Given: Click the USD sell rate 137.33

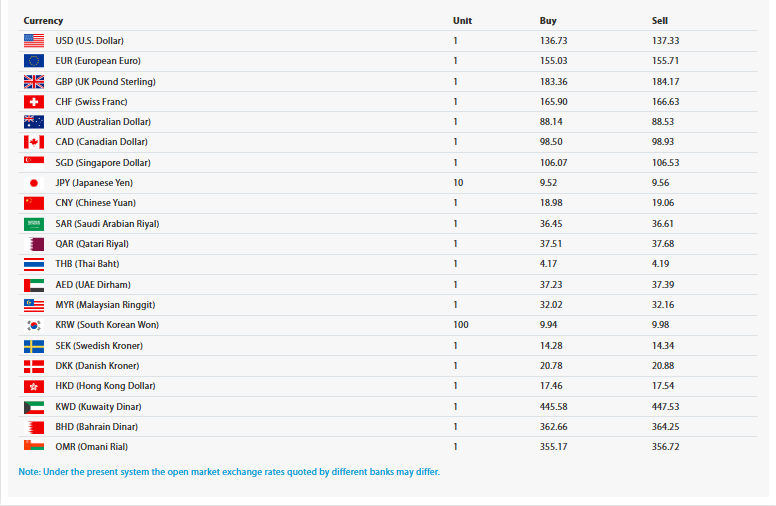Looking at the screenshot, I should pos(666,41).
